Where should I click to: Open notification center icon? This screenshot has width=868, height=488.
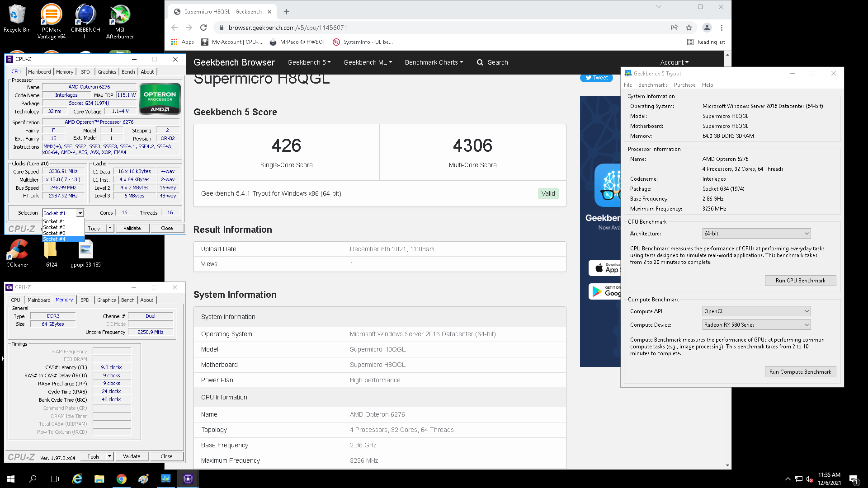(854, 479)
